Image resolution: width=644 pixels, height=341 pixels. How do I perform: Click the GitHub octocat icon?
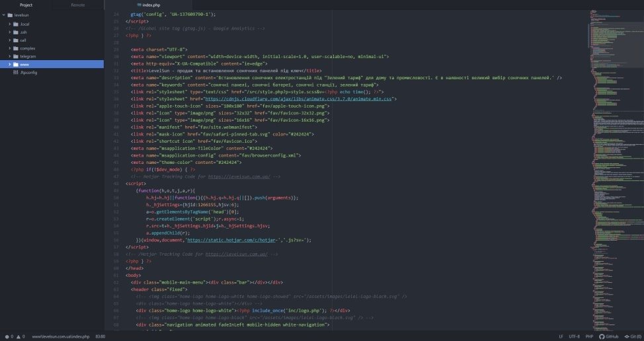602,336
